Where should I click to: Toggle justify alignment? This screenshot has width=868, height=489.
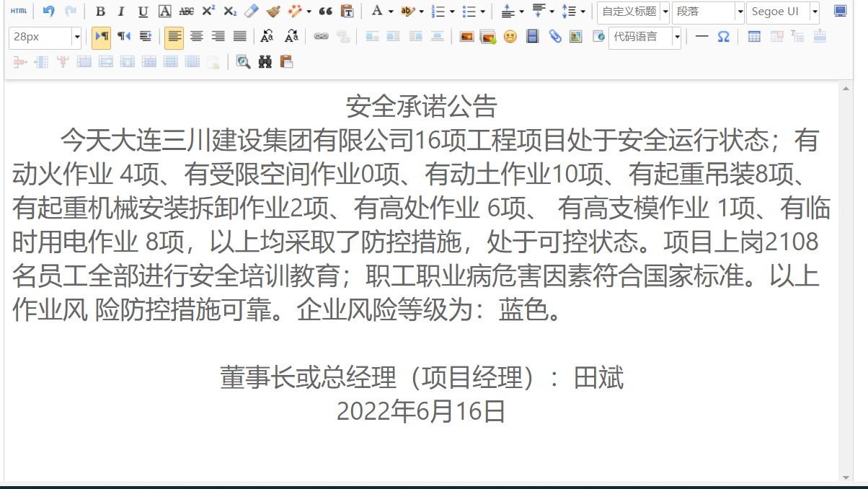click(x=240, y=36)
